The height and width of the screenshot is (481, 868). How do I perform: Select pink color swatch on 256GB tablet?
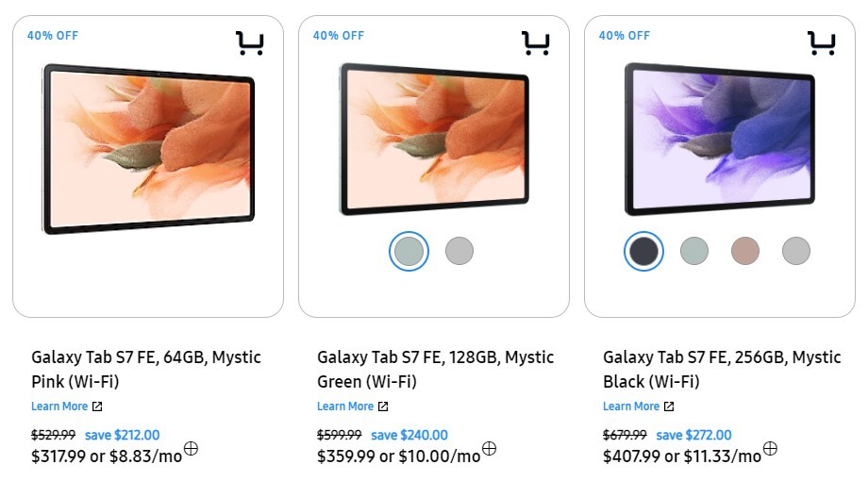[x=745, y=251]
